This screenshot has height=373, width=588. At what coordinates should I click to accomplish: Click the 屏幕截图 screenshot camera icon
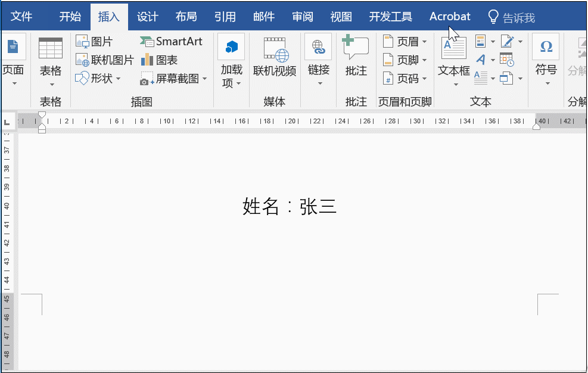147,79
